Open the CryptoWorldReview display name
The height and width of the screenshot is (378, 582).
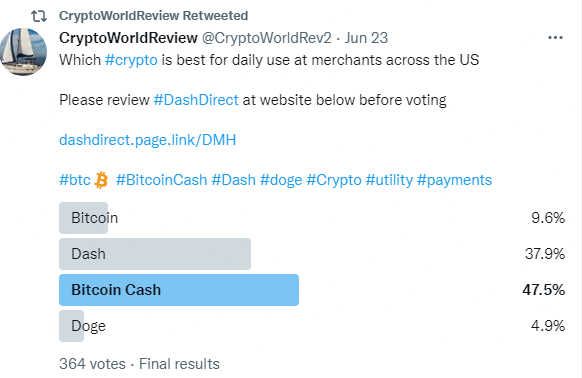(128, 38)
